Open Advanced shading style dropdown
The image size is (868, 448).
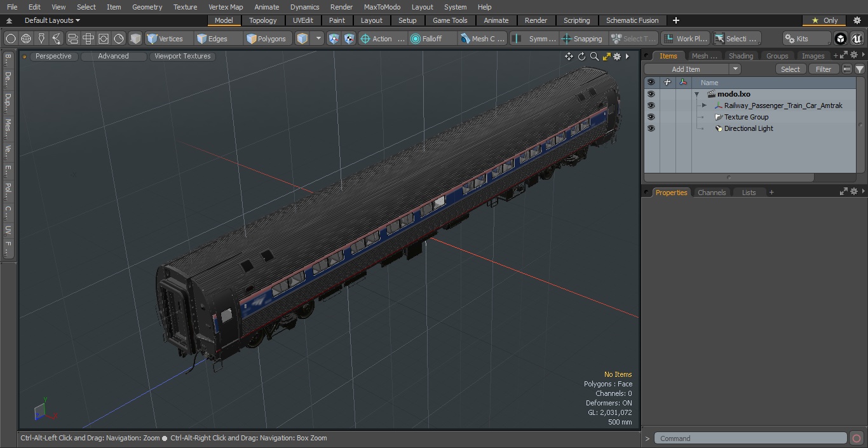[x=113, y=56]
